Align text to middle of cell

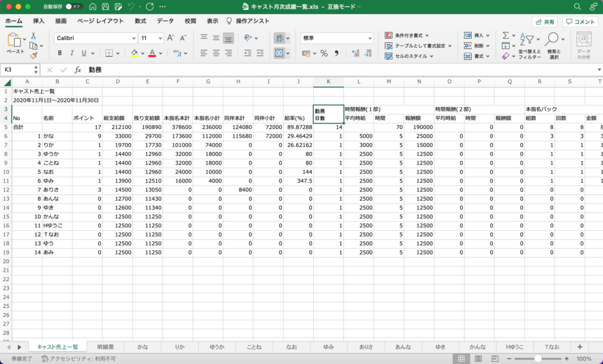tap(216, 38)
